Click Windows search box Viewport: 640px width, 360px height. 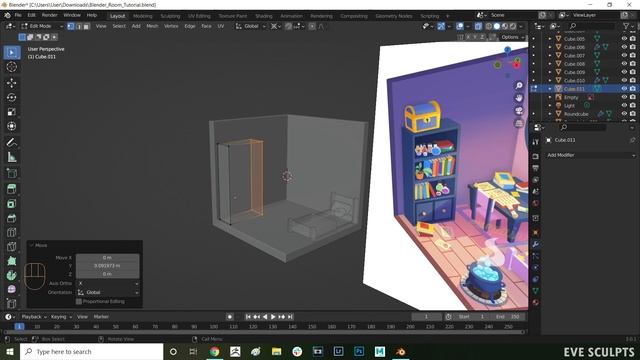point(91,351)
